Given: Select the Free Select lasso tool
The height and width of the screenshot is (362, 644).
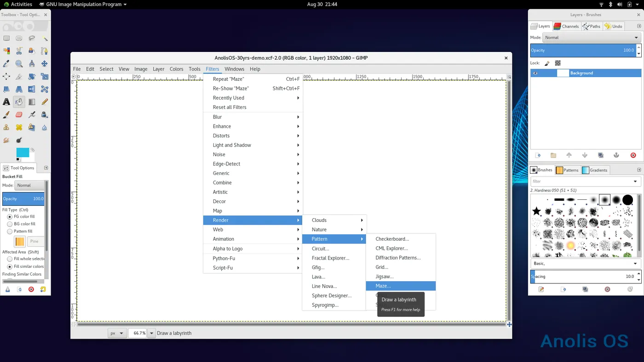Looking at the screenshot, I should pyautogui.click(x=32, y=39).
